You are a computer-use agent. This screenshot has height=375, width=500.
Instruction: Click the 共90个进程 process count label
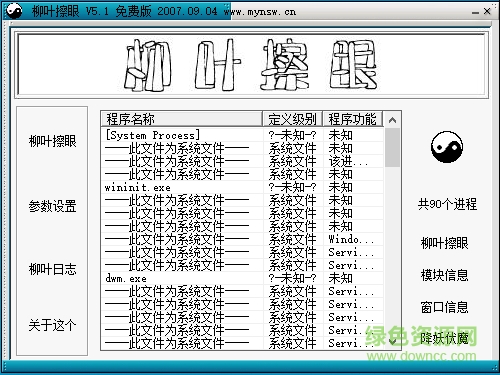[x=447, y=204]
